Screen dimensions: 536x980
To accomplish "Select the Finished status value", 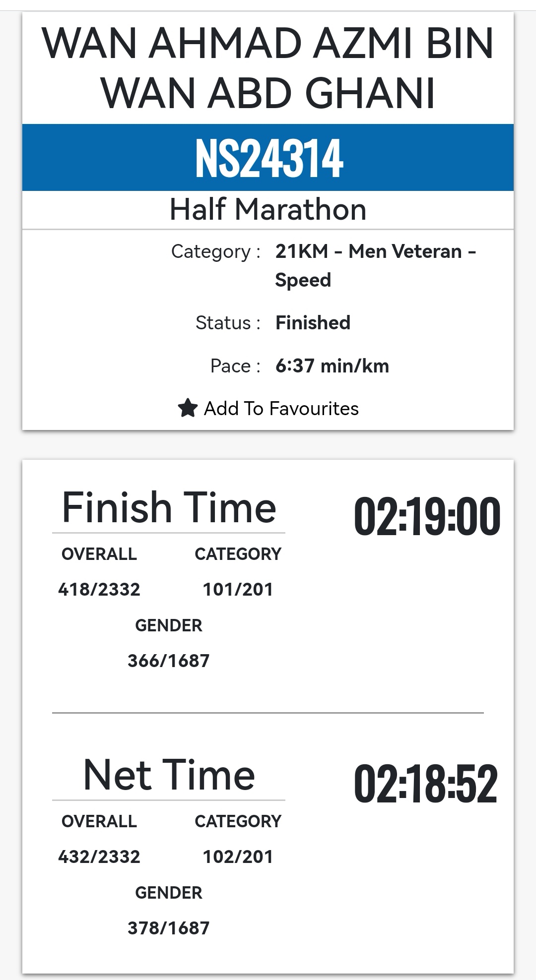I will pos(313,323).
